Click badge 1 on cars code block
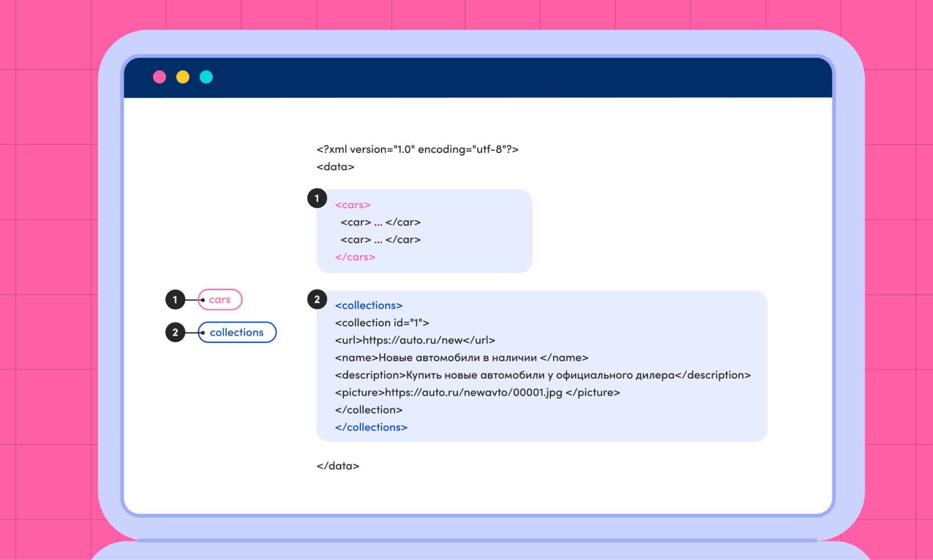The height and width of the screenshot is (560, 933). click(x=317, y=198)
